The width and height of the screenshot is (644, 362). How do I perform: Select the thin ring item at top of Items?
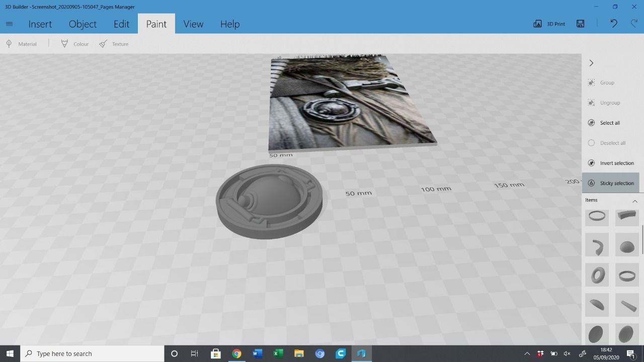tap(597, 217)
